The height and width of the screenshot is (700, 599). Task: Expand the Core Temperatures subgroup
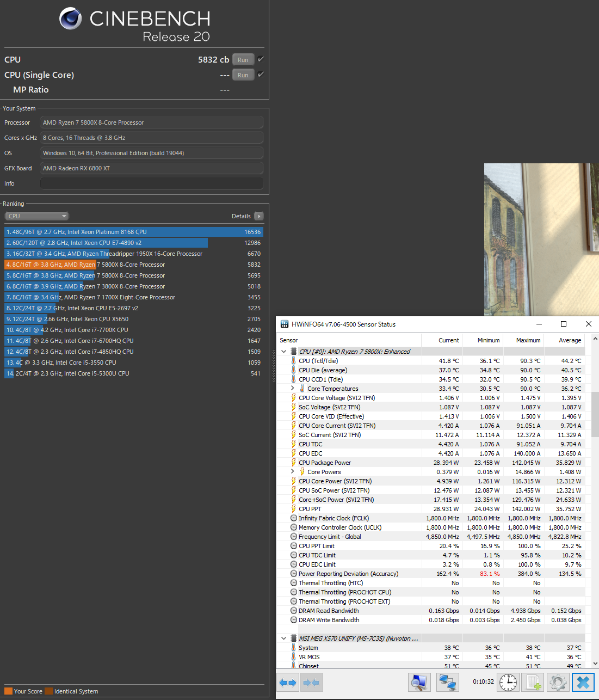(293, 388)
